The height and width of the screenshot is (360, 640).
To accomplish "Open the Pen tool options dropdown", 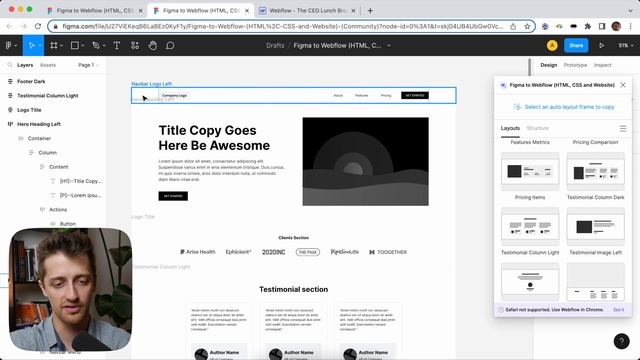I will tap(104, 46).
